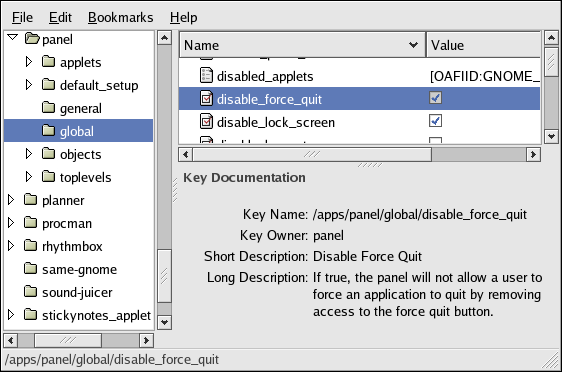562x372 pixels.
Task: Sort by the Name column header
Action: pyautogui.click(x=302, y=45)
